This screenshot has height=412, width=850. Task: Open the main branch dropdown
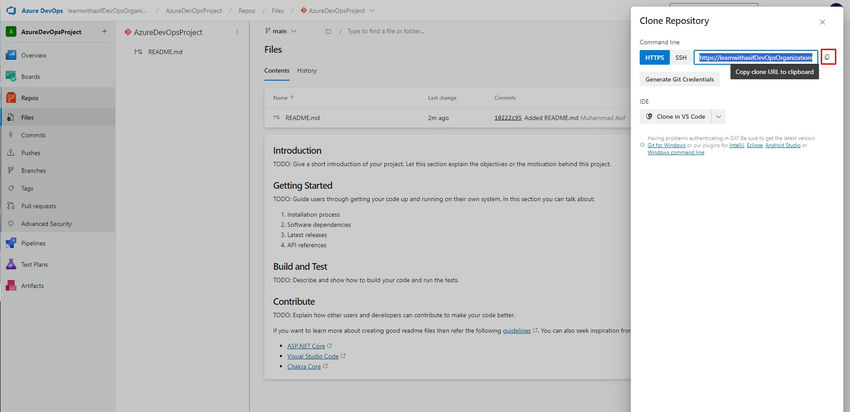pyautogui.click(x=280, y=31)
